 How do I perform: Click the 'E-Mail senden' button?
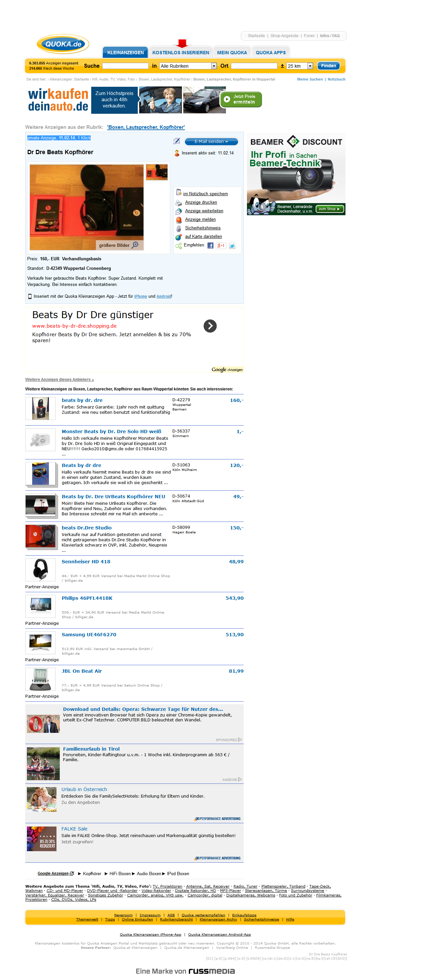[211, 142]
